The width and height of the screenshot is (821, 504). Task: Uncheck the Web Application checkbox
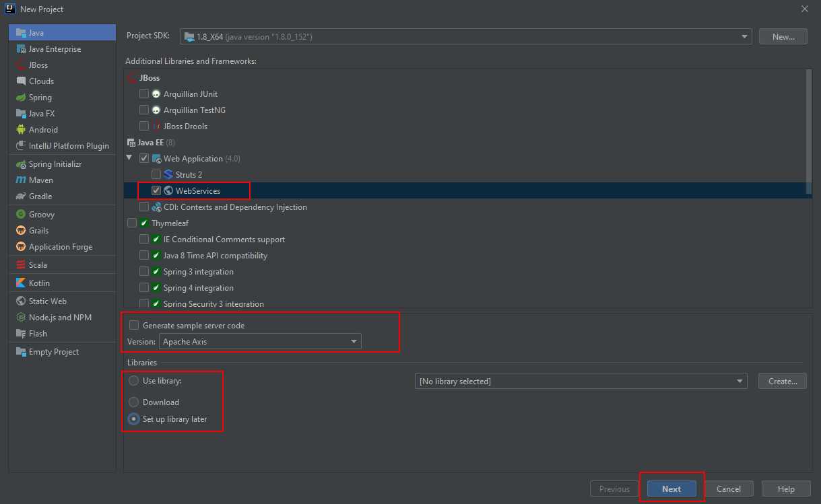[x=144, y=158]
